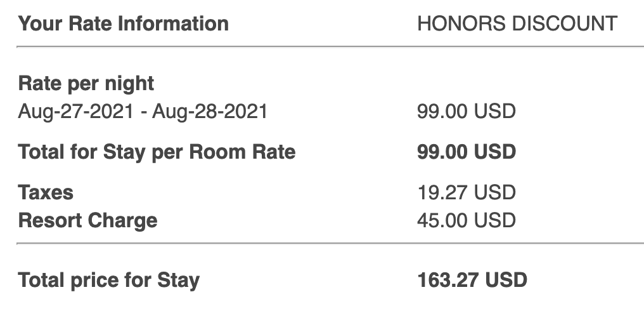The height and width of the screenshot is (325, 644).
Task: Select the "Resort Charge" label
Action: coord(87,220)
